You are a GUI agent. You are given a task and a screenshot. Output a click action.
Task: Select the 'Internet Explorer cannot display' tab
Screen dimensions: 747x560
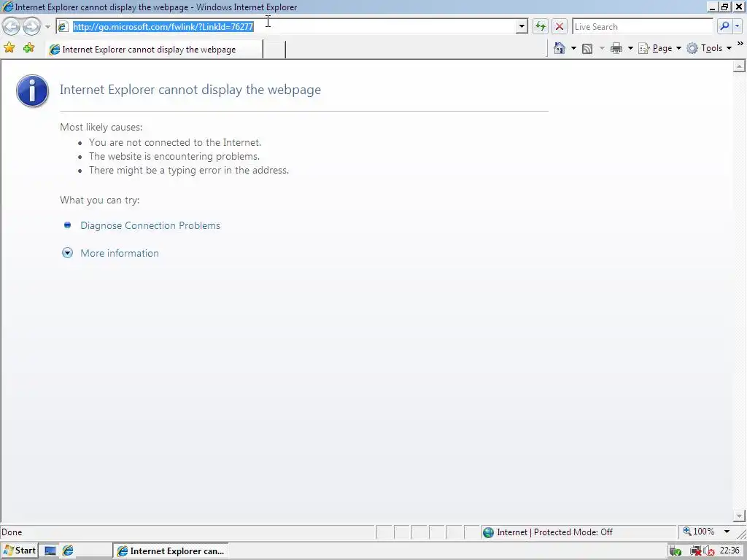[155, 50]
